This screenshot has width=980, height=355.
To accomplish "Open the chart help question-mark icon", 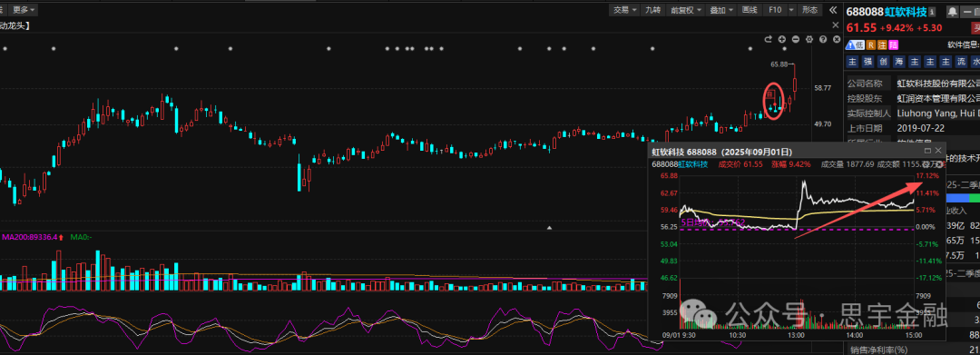I will [x=822, y=39].
